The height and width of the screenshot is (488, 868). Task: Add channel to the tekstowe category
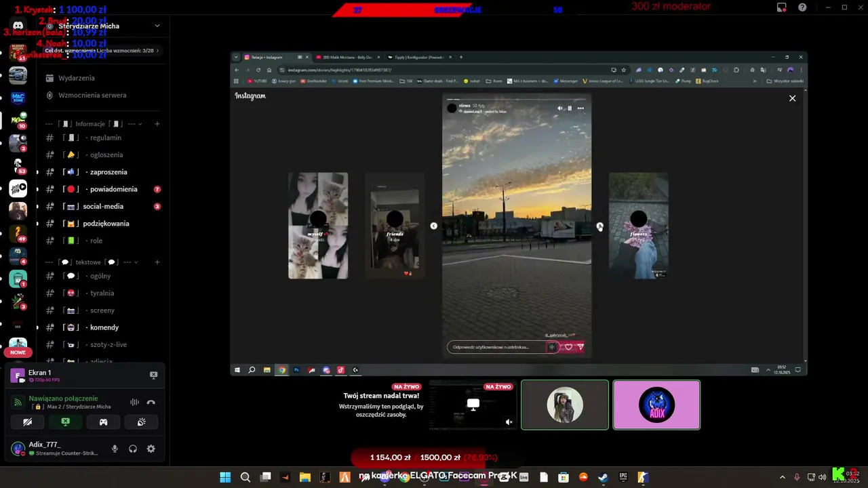click(x=157, y=262)
